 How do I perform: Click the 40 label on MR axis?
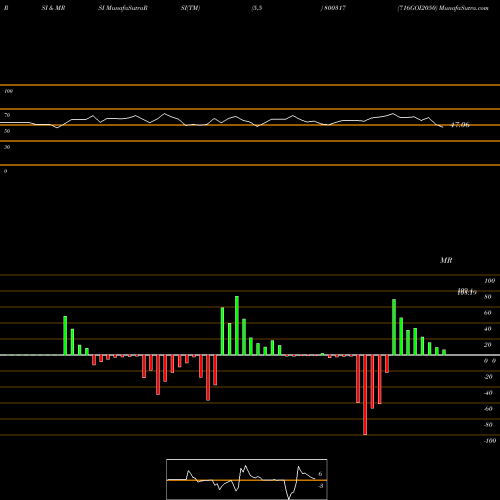488,329
